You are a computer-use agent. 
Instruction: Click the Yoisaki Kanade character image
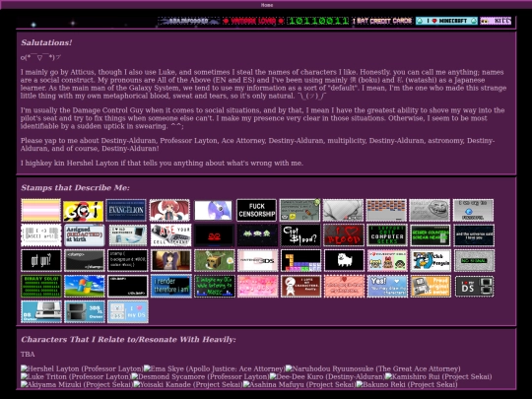click(x=188, y=384)
